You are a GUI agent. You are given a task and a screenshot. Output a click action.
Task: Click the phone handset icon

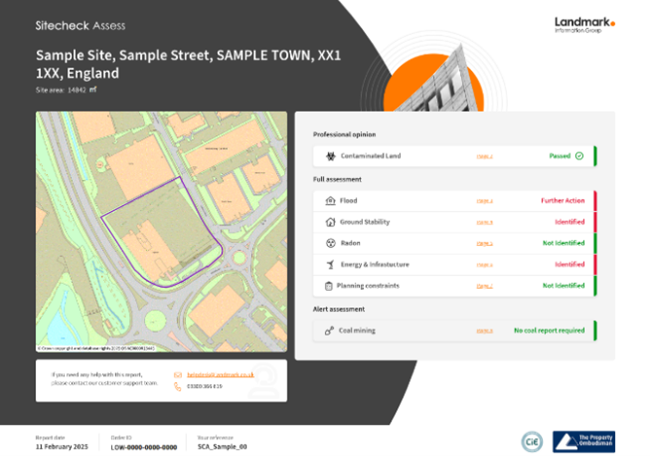point(177,386)
